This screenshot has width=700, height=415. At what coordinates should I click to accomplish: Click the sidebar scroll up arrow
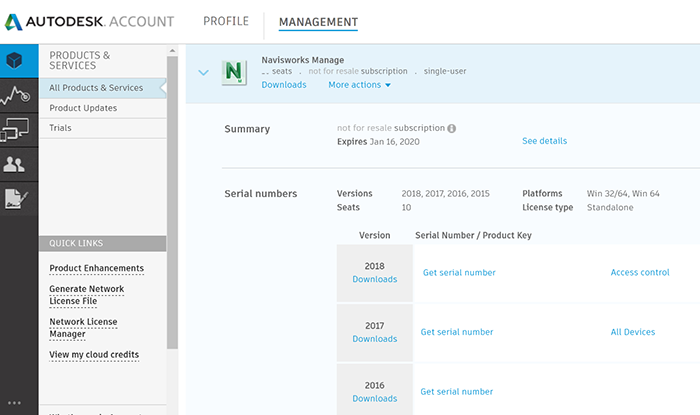pyautogui.click(x=172, y=51)
